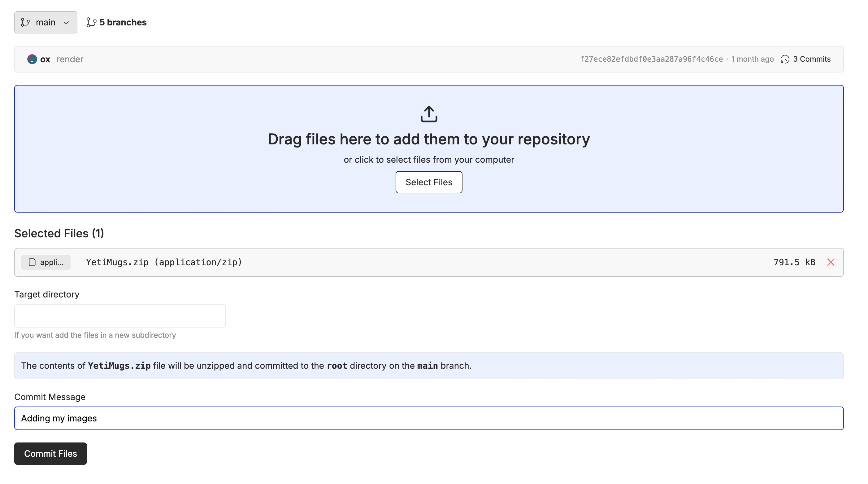Click the history clock icon next to 3 Commits
Viewport: 868px width, 484px height.
coord(785,59)
